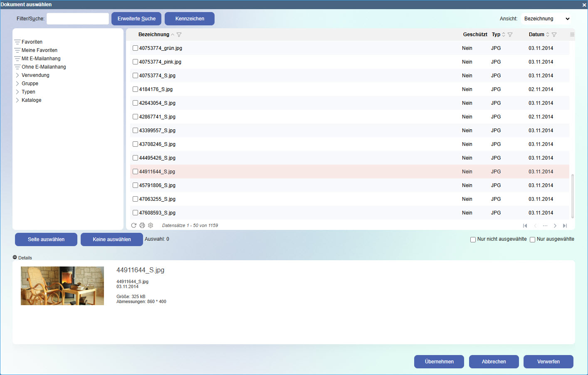Click the Details section label
This screenshot has width=588, height=375.
pos(25,258)
